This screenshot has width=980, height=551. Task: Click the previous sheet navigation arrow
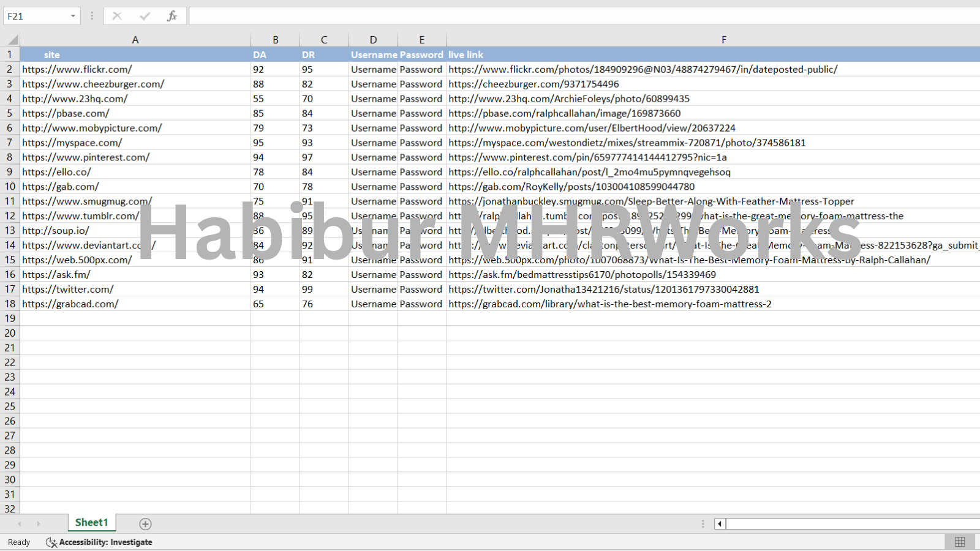pos(20,523)
